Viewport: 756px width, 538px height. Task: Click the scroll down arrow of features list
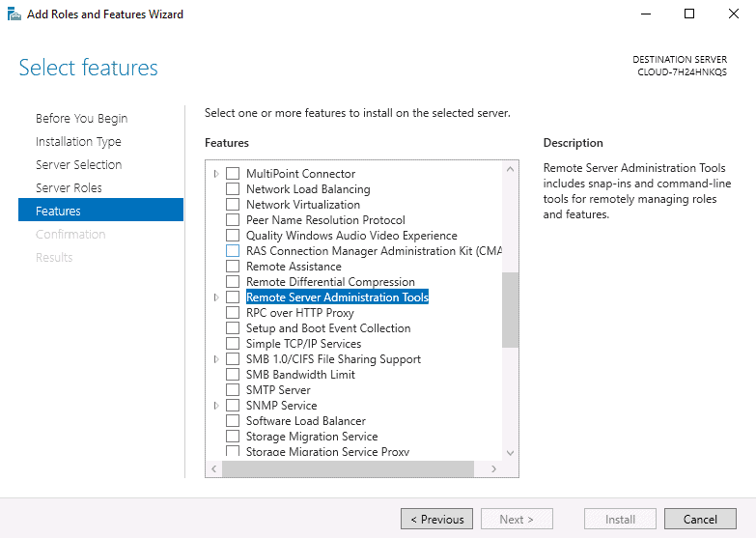pos(510,453)
